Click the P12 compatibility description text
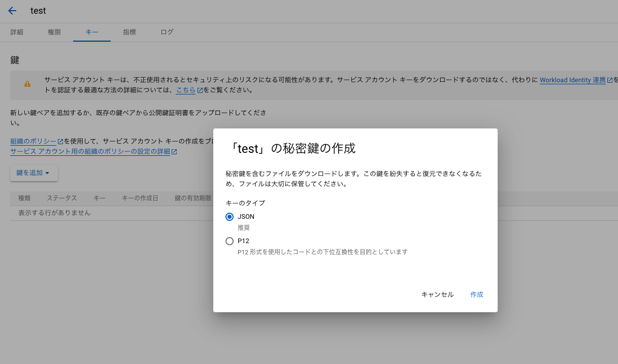The height and width of the screenshot is (364, 618). (322, 252)
